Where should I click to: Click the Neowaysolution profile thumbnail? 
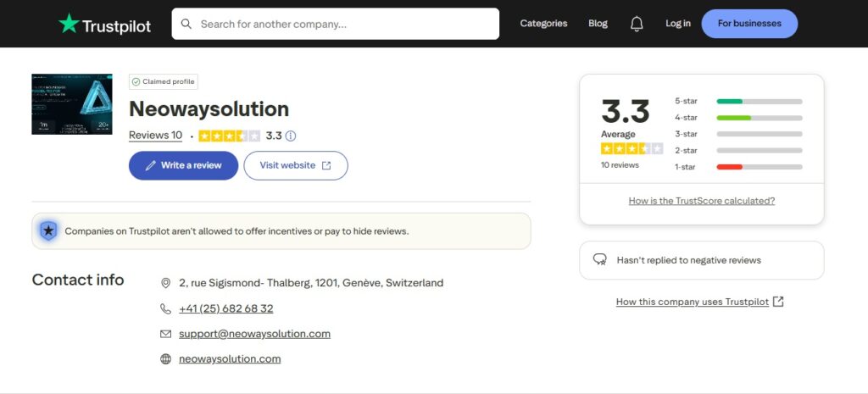click(x=72, y=104)
